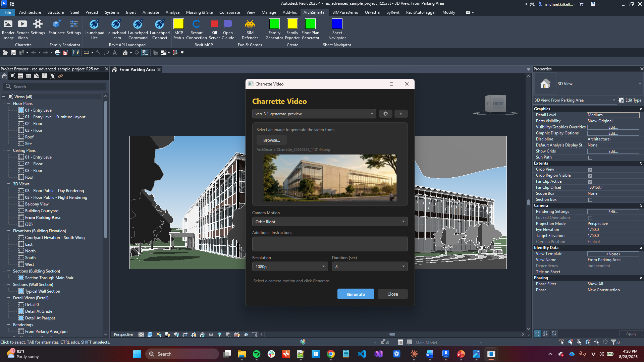Open the File menu
644x362 pixels.
point(8,12)
